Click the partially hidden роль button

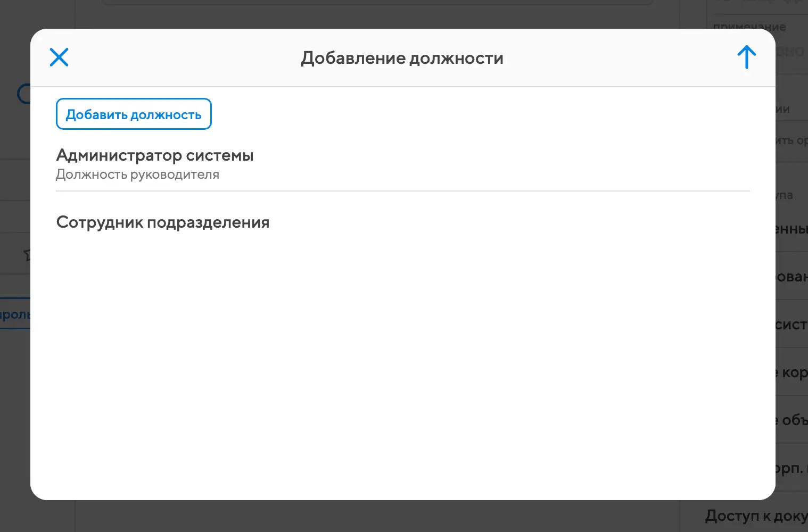[15, 314]
